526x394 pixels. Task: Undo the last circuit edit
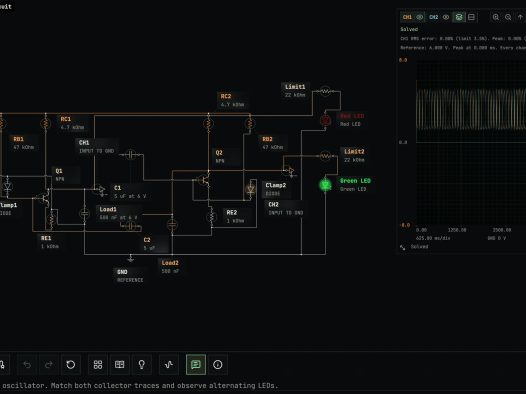[27, 364]
